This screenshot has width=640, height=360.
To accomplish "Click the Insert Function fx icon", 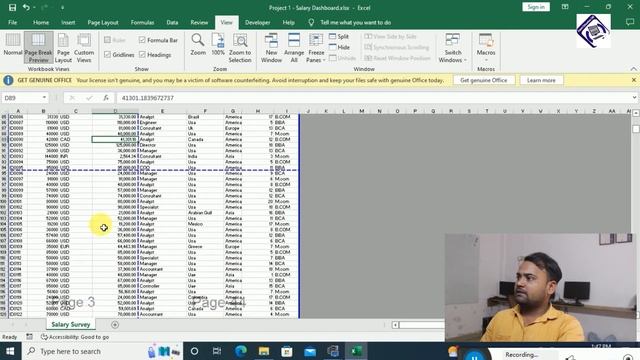I will coord(106,98).
